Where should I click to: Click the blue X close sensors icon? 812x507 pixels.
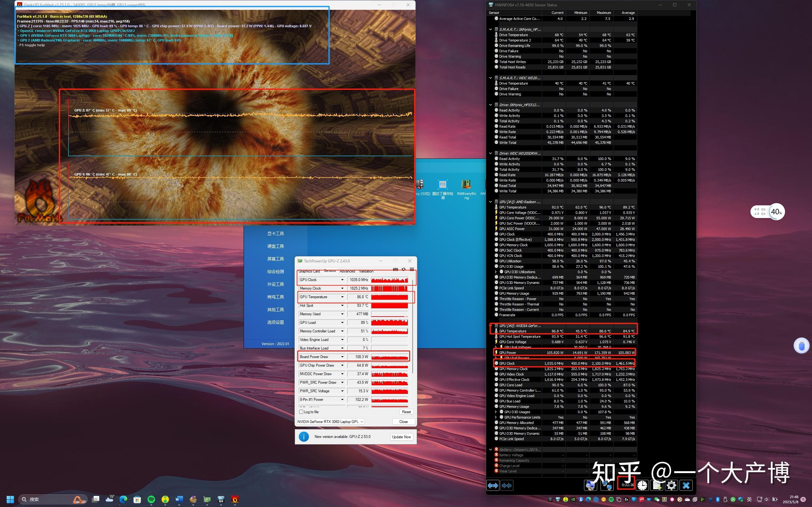click(686, 485)
